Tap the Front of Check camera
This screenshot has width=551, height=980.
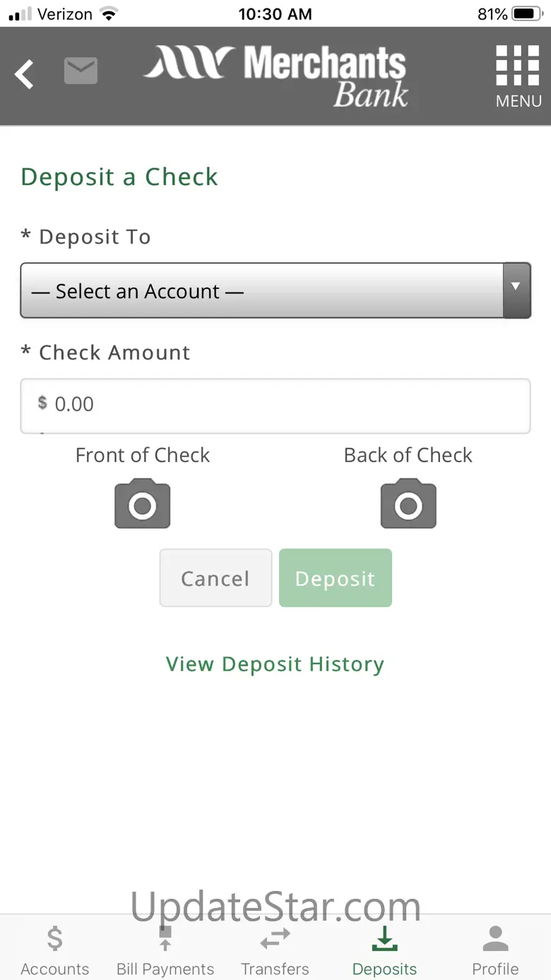pos(143,503)
